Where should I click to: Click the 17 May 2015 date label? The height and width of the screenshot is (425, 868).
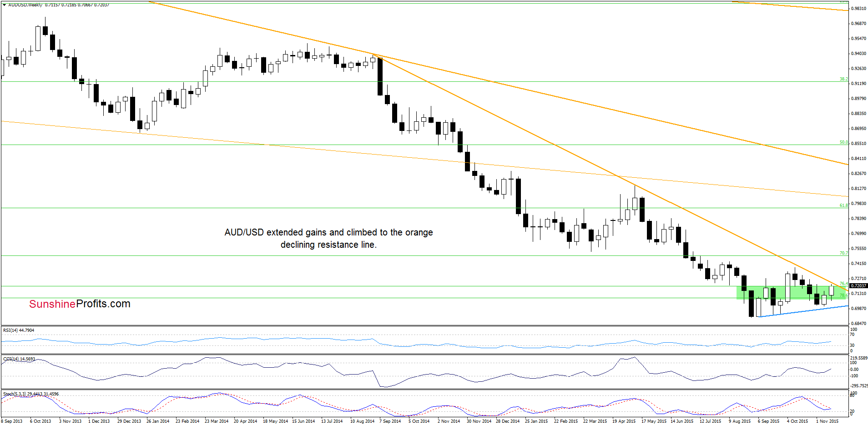653,421
